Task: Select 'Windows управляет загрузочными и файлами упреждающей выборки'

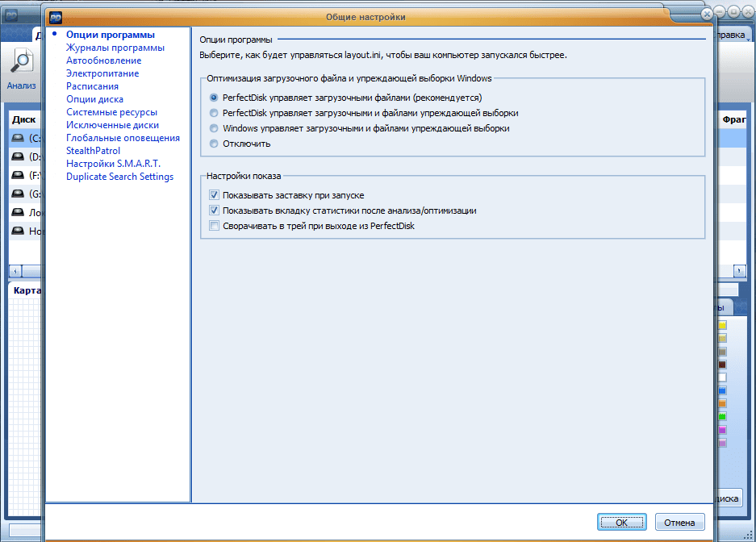Action: pyautogui.click(x=214, y=128)
